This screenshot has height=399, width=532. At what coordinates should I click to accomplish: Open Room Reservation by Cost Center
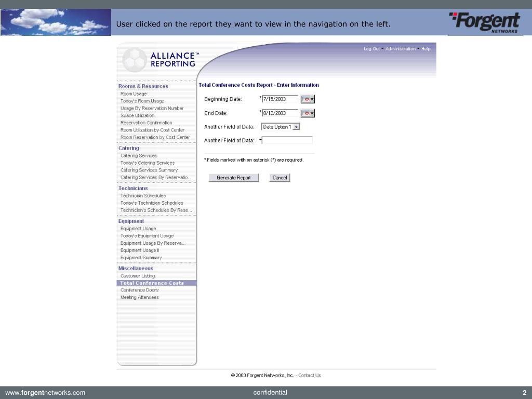pyautogui.click(x=155, y=137)
